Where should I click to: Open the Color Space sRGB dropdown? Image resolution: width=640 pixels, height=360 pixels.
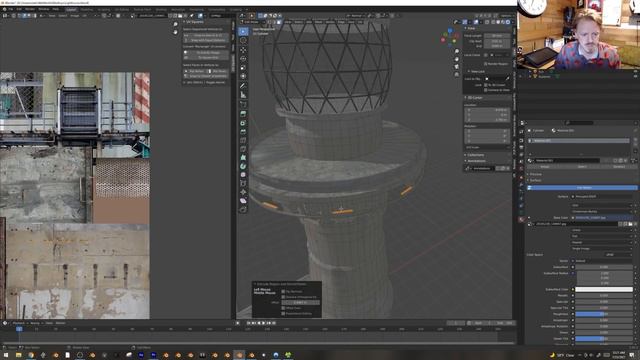click(618, 255)
